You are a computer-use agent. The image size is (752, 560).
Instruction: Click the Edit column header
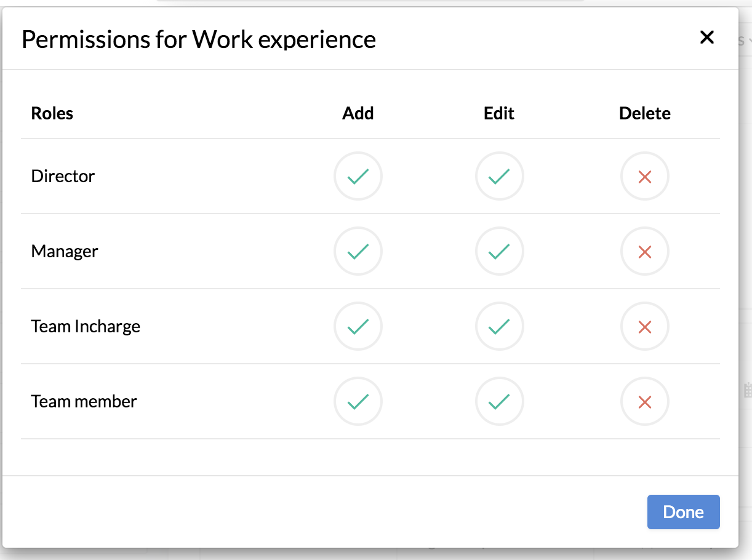pos(499,114)
